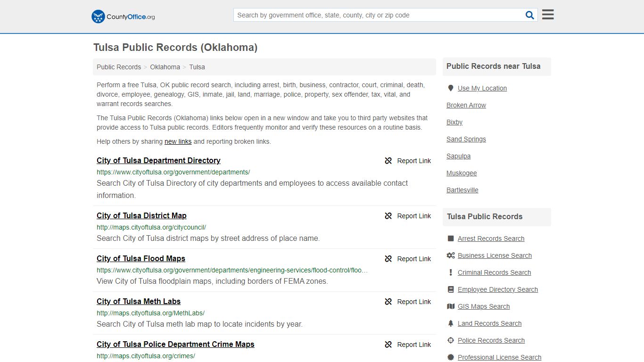This screenshot has width=644, height=362.
Task: Open City of Tulsa Police Department Crime Maps
Action: pos(175,344)
